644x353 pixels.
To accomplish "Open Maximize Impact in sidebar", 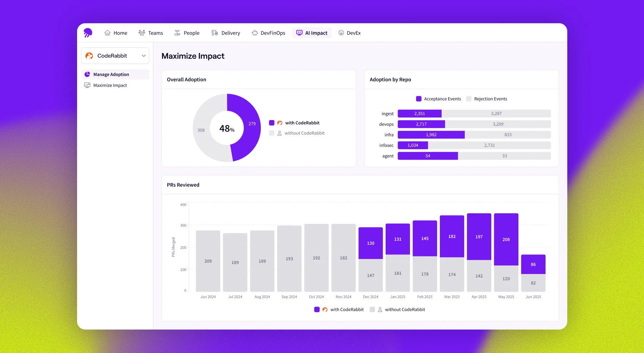I will [x=115, y=85].
